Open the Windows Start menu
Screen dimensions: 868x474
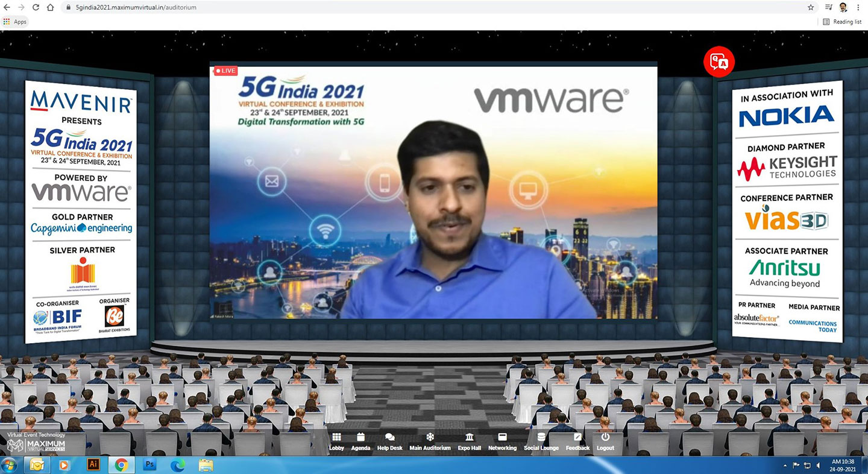tap(10, 465)
